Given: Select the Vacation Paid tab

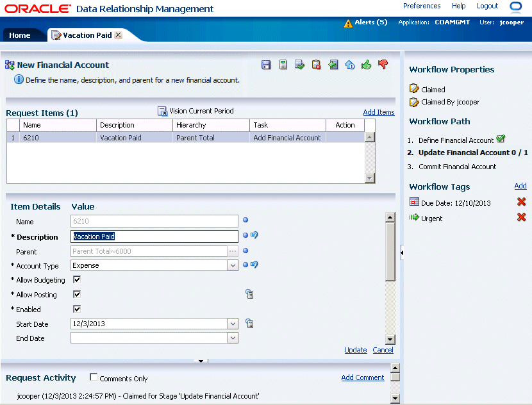Looking at the screenshot, I should pyautogui.click(x=87, y=35).
